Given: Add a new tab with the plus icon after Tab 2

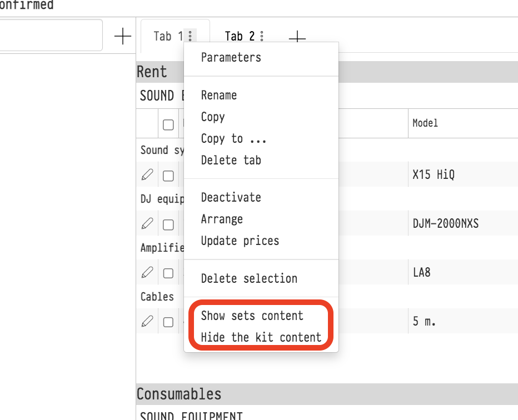Looking at the screenshot, I should point(297,37).
